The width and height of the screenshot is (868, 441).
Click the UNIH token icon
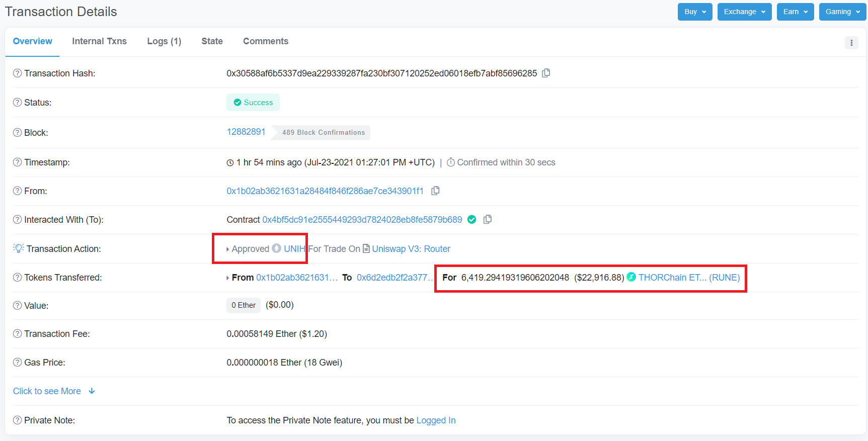coord(277,248)
